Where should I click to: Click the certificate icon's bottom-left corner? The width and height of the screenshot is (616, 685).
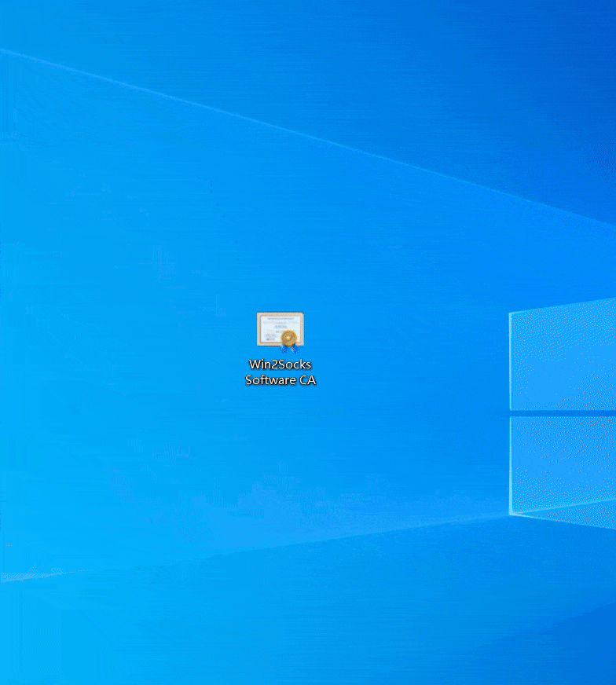[x=259, y=343]
